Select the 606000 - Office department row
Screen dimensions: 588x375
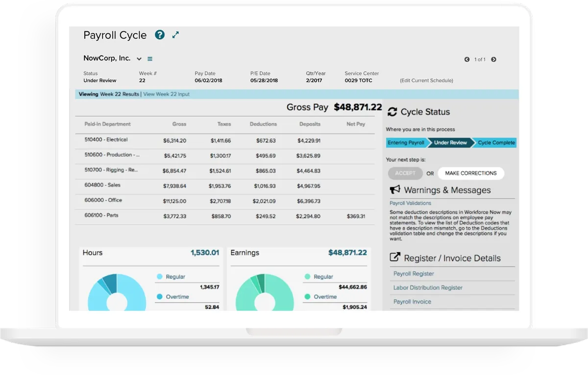point(225,201)
